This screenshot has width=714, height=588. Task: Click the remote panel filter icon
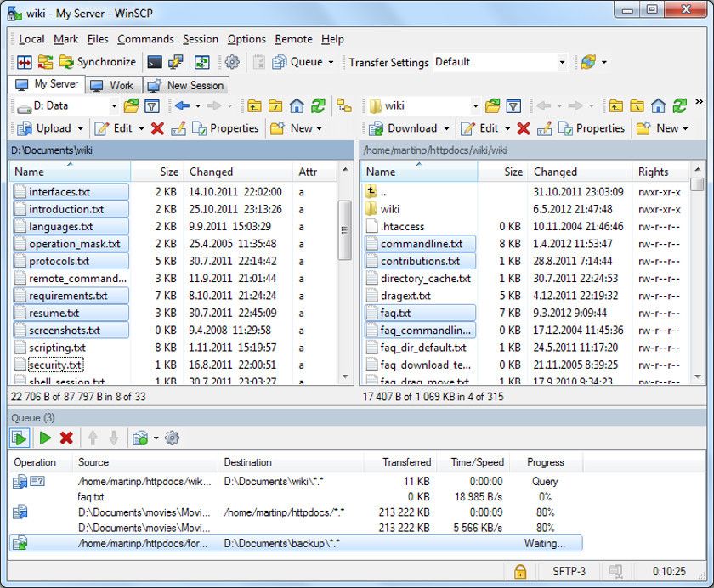513,106
